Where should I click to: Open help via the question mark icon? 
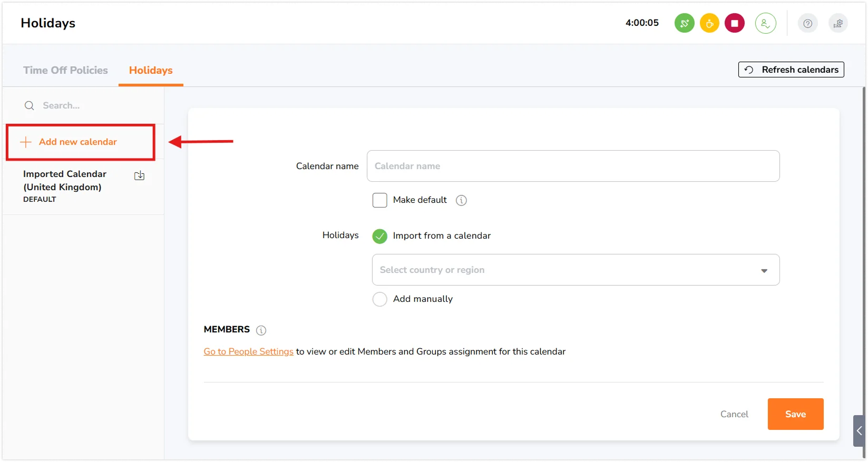[x=807, y=23]
